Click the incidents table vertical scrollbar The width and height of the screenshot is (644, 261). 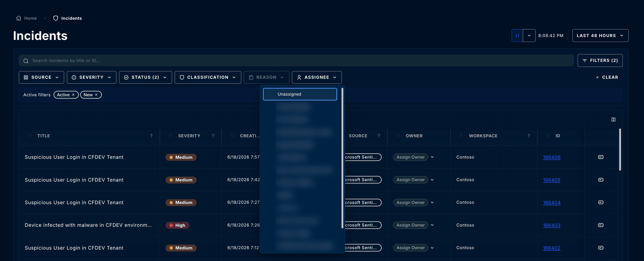pyautogui.click(x=620, y=150)
